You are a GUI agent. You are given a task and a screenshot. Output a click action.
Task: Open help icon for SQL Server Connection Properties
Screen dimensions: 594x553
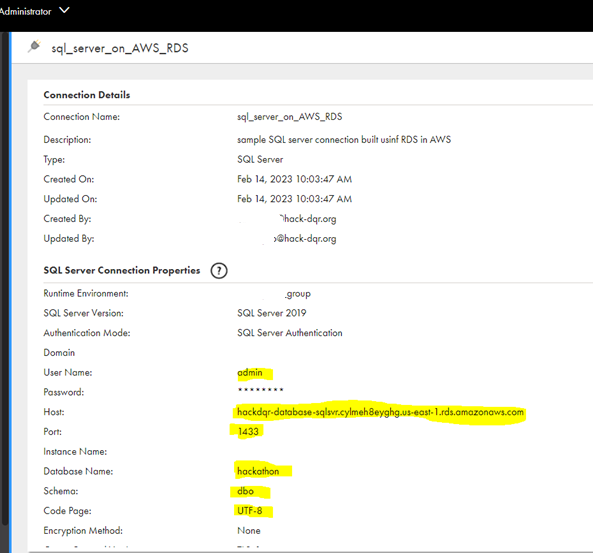[x=219, y=270]
